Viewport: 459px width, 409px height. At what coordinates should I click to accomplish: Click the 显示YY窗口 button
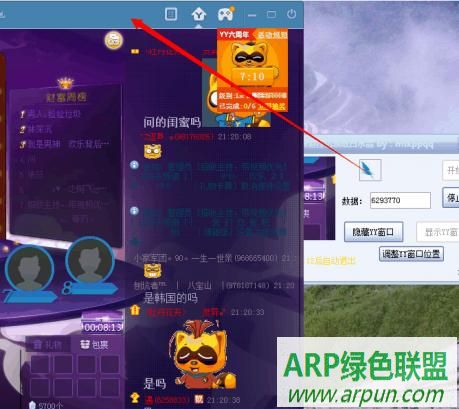pos(438,232)
